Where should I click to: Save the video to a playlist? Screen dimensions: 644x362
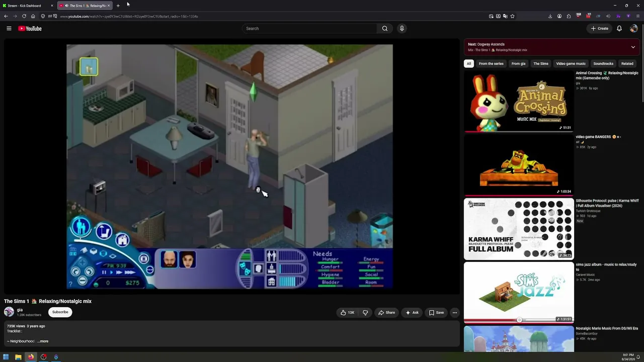[436, 313]
